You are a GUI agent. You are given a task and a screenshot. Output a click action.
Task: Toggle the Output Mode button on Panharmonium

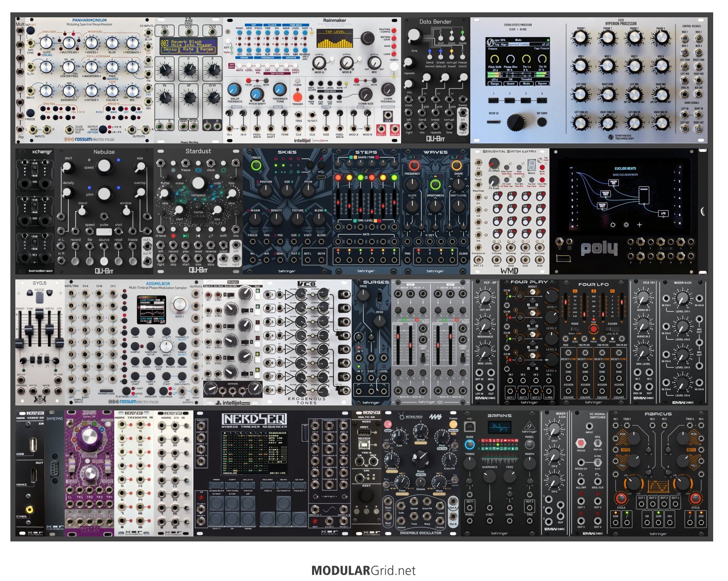point(103,129)
